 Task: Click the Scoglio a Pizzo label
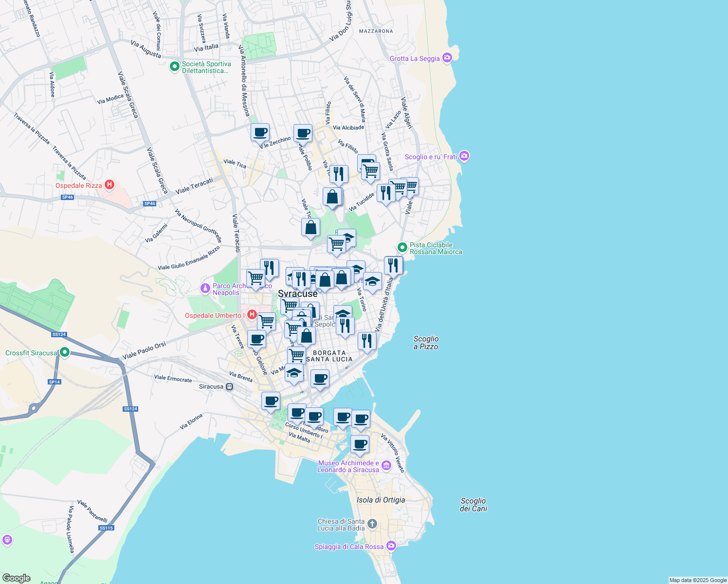pyautogui.click(x=426, y=343)
